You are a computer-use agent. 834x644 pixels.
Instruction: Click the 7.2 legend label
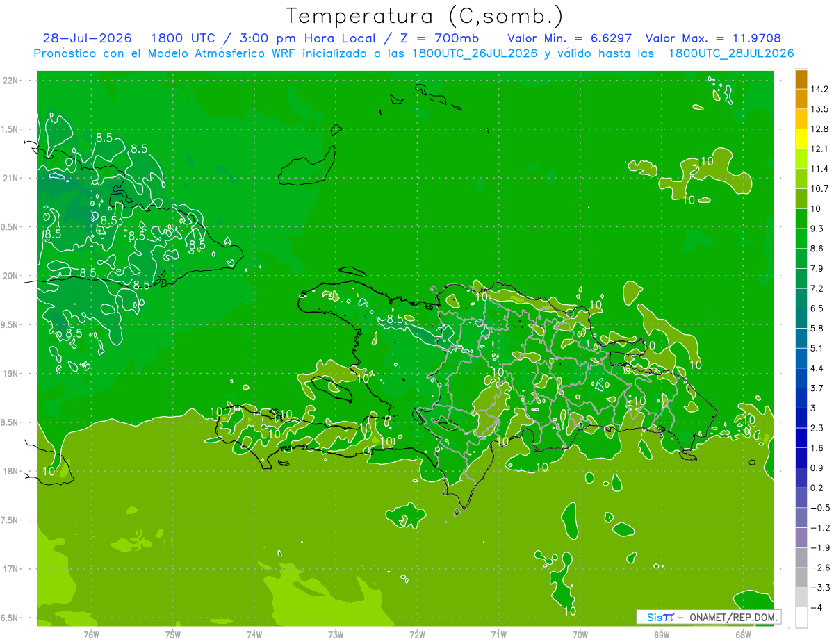pyautogui.click(x=818, y=288)
